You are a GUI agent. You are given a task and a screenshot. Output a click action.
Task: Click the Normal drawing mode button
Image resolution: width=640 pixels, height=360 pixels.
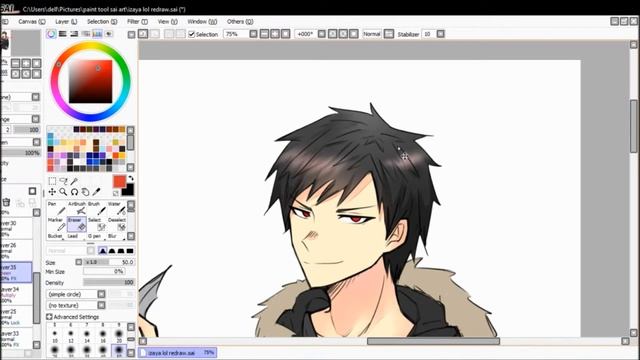coord(372,34)
